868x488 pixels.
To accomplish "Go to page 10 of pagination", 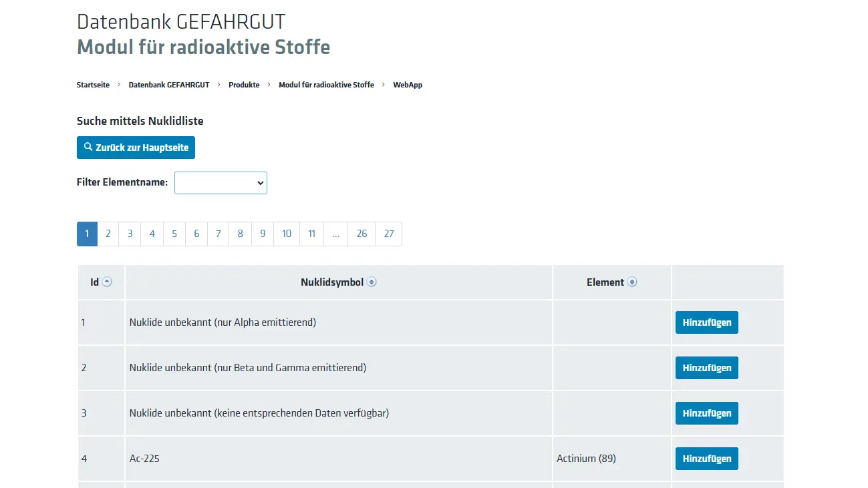I will coord(286,234).
